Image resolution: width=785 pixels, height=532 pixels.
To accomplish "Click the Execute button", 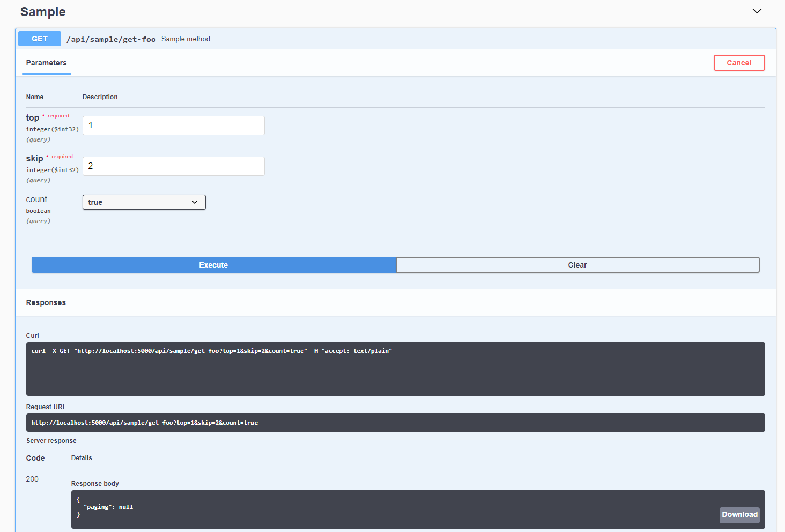I will 213,264.
